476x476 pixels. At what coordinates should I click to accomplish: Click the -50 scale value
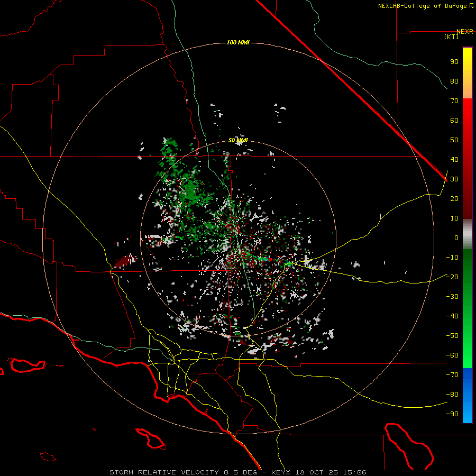tap(452, 336)
